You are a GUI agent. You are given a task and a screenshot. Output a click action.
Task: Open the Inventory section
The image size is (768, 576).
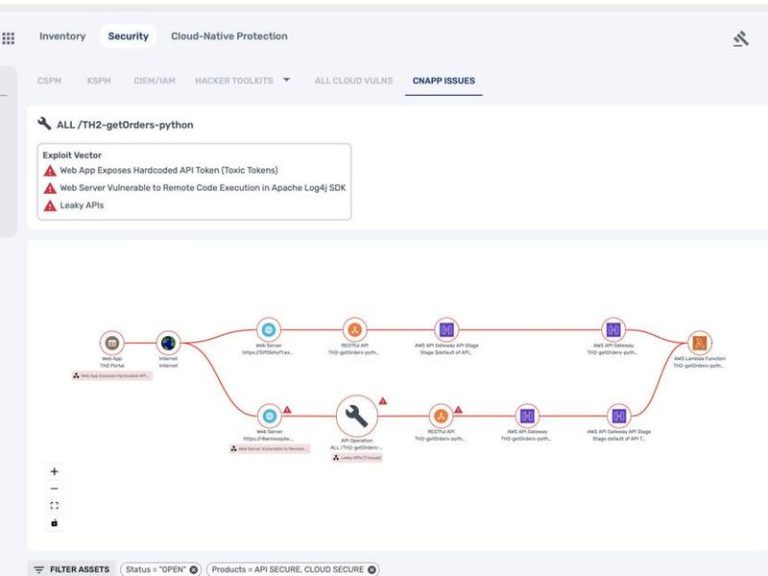point(62,36)
